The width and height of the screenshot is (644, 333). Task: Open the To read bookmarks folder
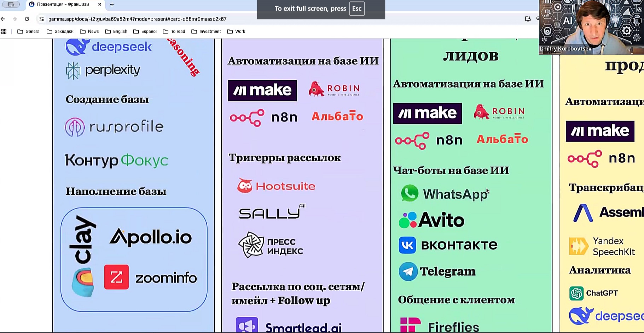click(x=174, y=31)
